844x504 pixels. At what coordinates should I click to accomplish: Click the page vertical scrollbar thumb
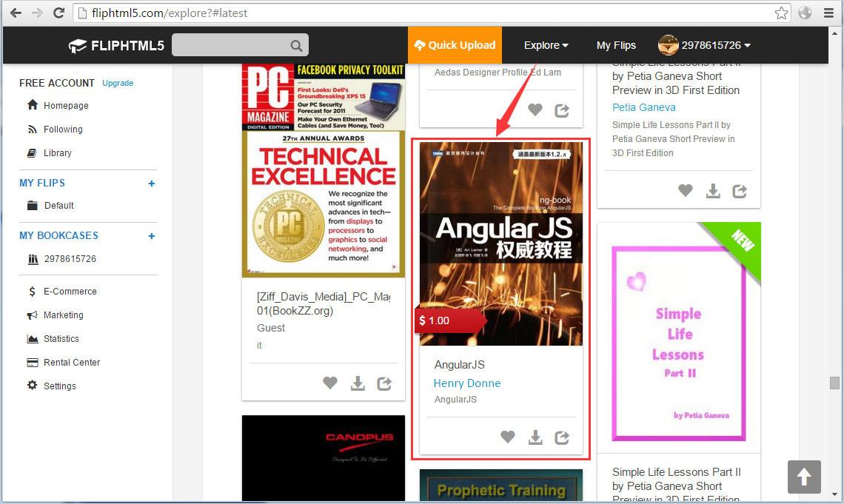pyautogui.click(x=834, y=383)
